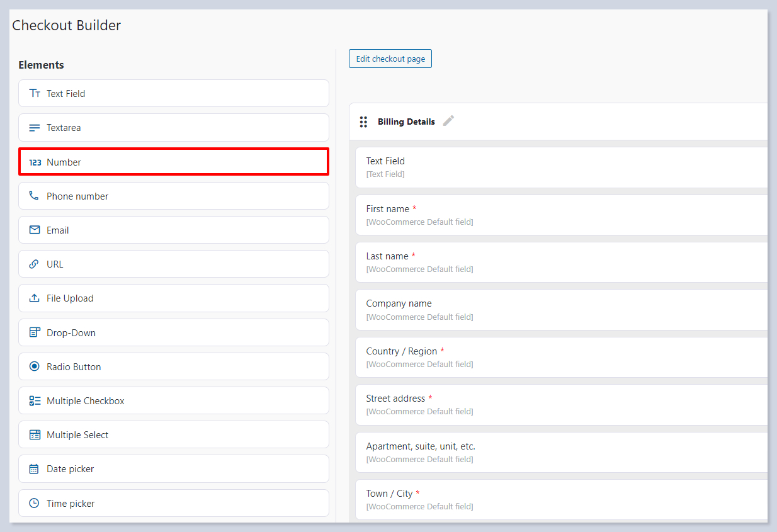The image size is (777, 532).
Task: Click the Time picker clock icon
Action: tap(35, 503)
